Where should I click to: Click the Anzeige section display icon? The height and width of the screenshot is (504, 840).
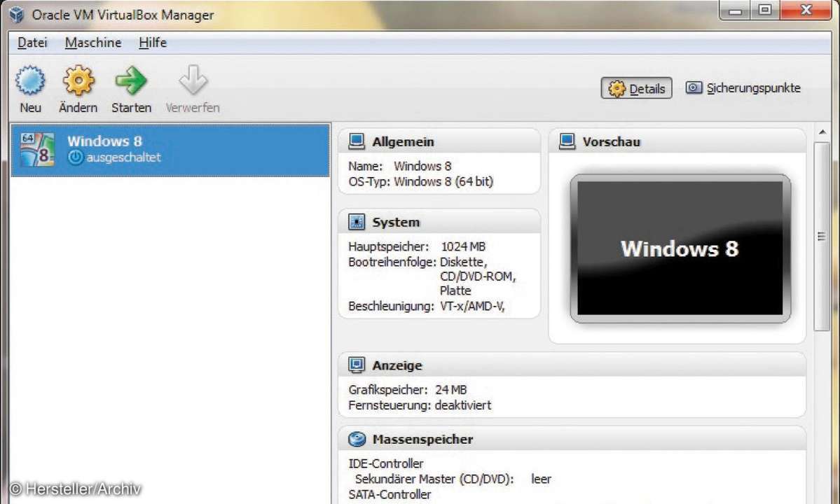357,365
